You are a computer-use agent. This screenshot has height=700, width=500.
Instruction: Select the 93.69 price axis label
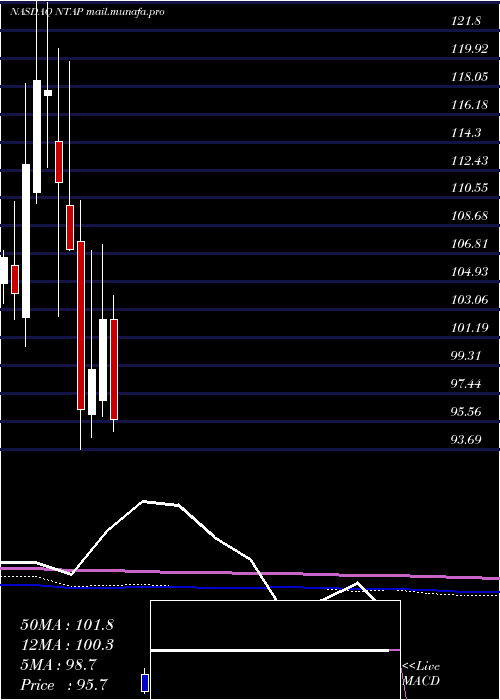coord(466,440)
